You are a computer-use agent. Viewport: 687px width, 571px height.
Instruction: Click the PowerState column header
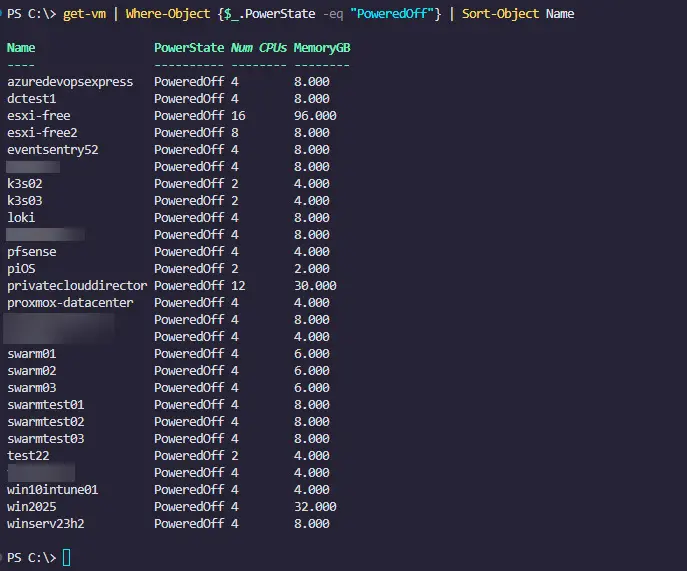tap(189, 48)
